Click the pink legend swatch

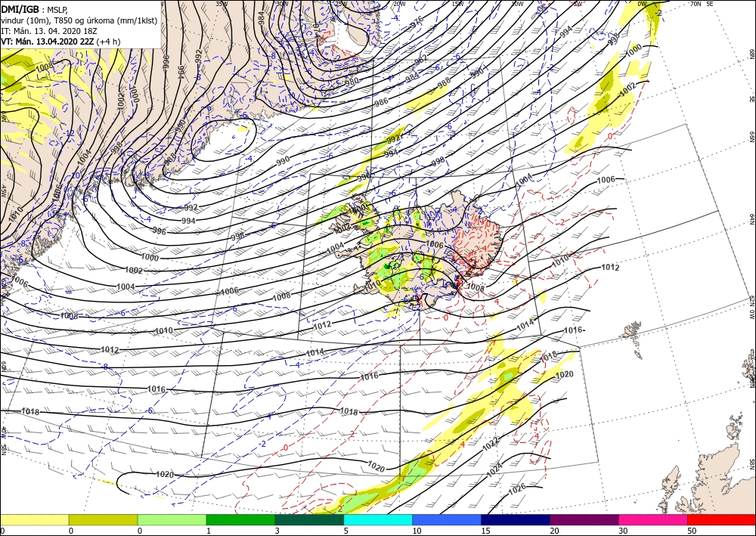[x=653, y=519]
